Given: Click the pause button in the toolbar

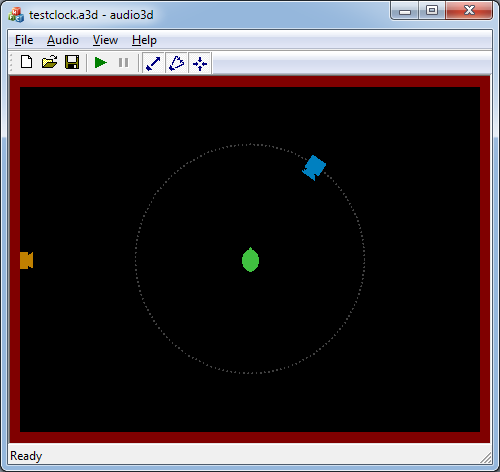Looking at the screenshot, I should (x=124, y=62).
